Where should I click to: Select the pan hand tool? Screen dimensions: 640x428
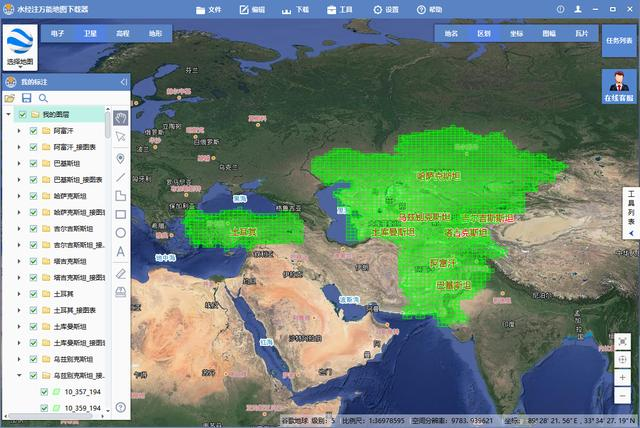pos(120,118)
